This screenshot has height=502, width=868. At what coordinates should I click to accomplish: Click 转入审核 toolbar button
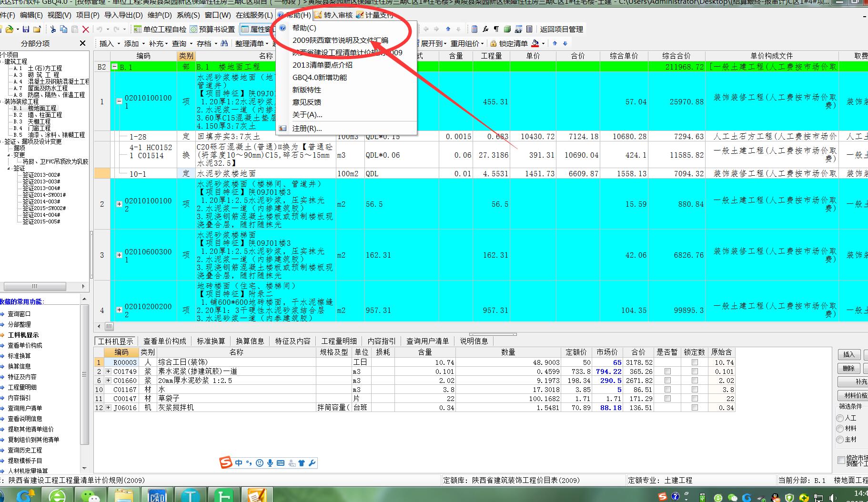(333, 15)
